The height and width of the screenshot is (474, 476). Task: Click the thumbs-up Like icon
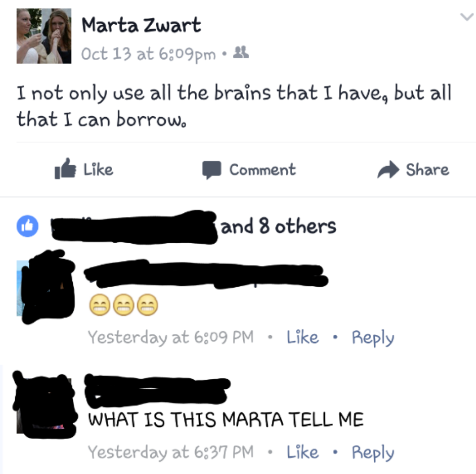pos(65,169)
